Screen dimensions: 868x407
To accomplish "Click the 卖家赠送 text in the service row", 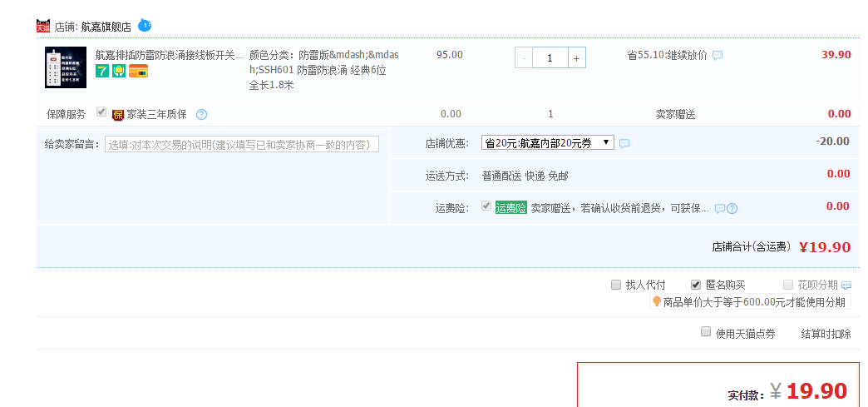I will [675, 115].
